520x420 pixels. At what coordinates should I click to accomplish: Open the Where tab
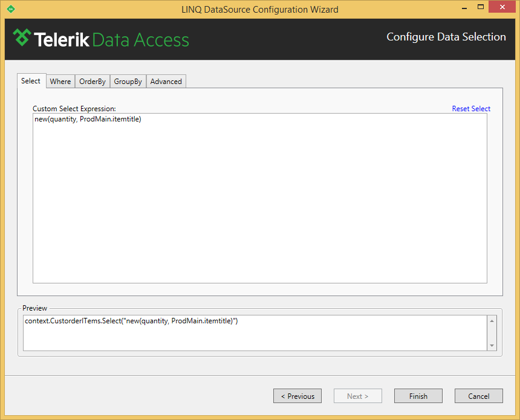[x=60, y=82]
